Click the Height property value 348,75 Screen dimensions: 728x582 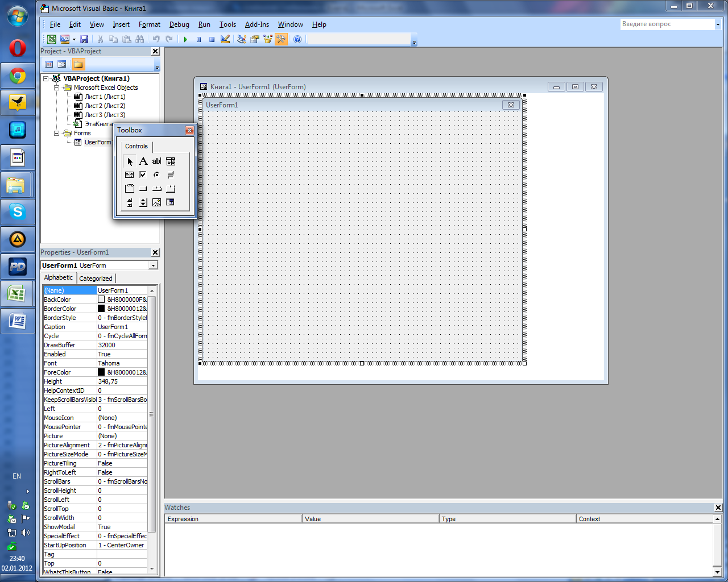click(x=122, y=381)
